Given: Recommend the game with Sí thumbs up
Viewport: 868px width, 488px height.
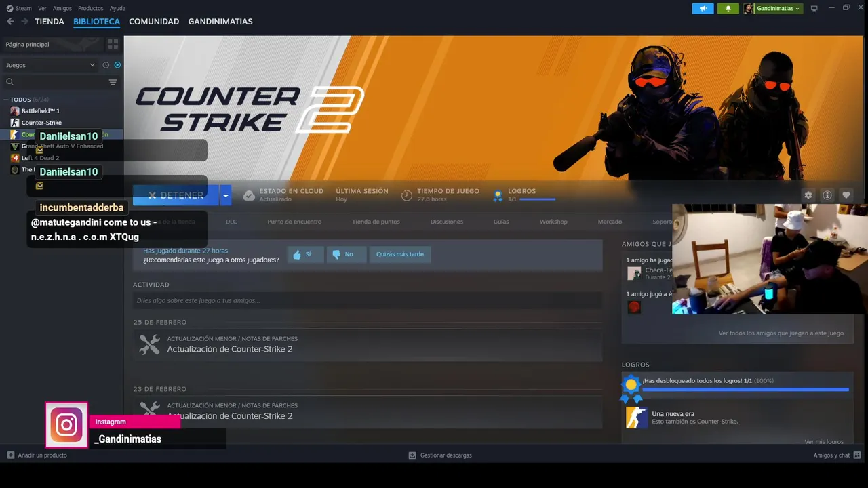Looking at the screenshot, I should click(305, 254).
